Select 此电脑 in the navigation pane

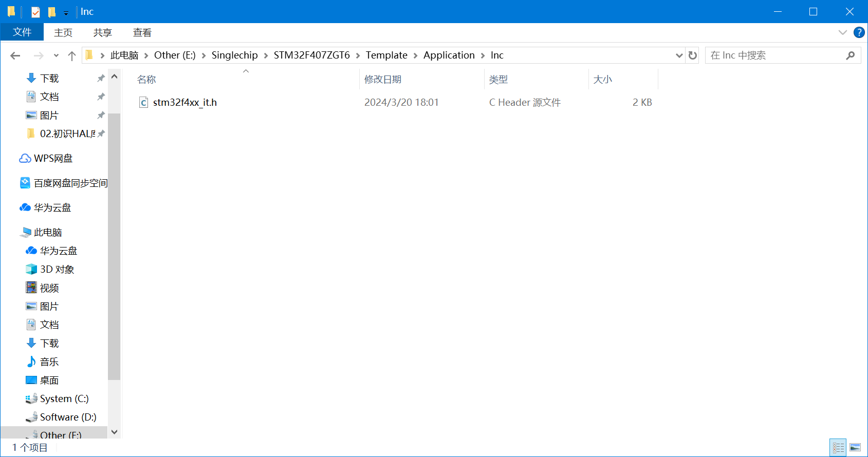tap(48, 232)
